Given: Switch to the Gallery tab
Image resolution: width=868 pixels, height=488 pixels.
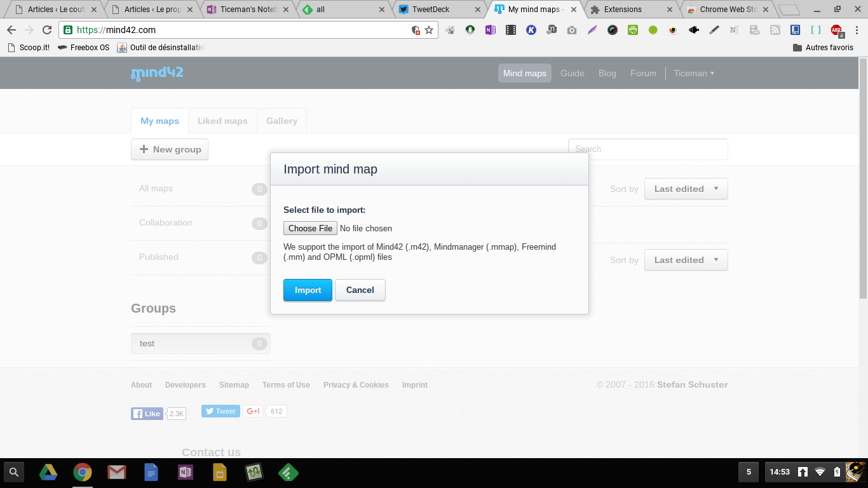Looking at the screenshot, I should pos(281,121).
